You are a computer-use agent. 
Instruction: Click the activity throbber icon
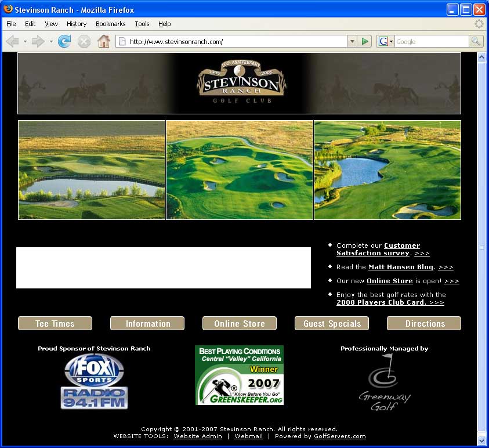pyautogui.click(x=479, y=24)
